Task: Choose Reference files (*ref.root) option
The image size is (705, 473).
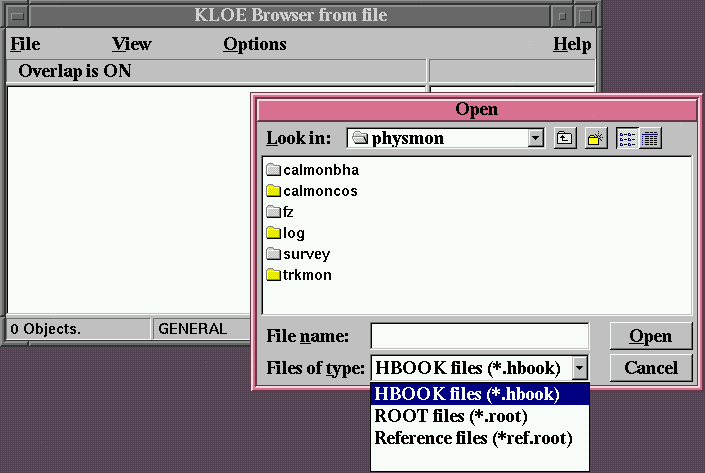Action: [x=480, y=438]
